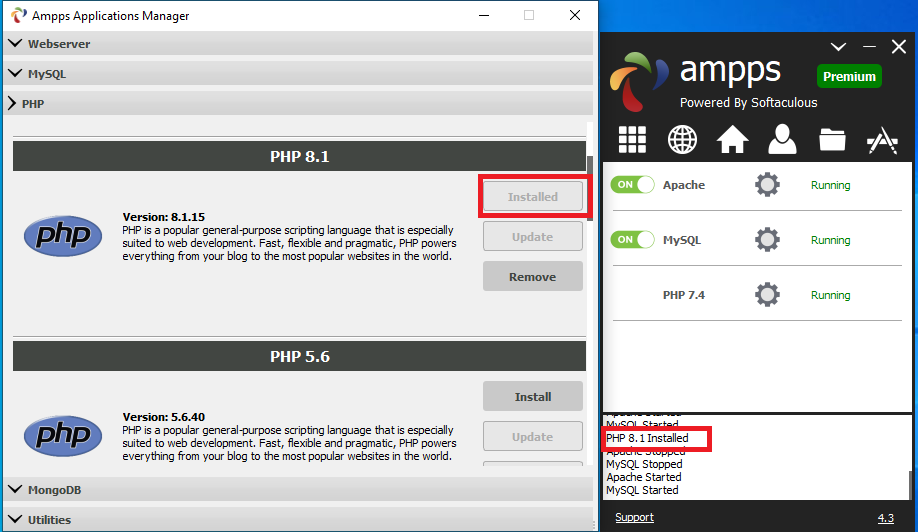
Task: Click the 4.3 version link
Action: click(886, 518)
